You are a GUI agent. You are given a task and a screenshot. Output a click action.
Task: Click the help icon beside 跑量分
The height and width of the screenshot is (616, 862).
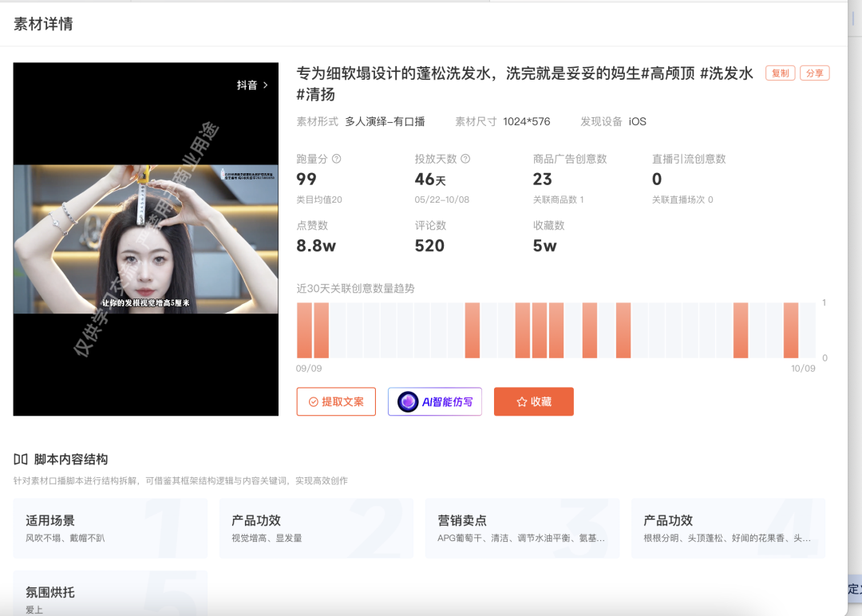click(x=336, y=159)
